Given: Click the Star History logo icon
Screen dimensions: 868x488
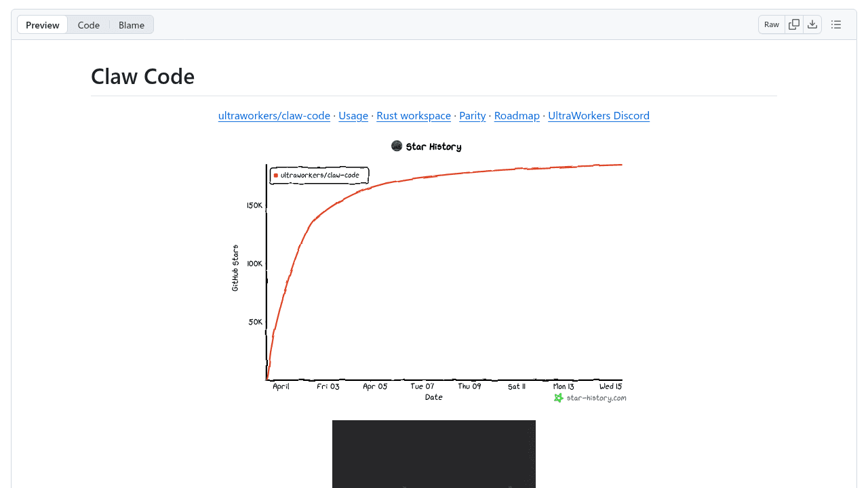Looking at the screenshot, I should click(x=397, y=146).
